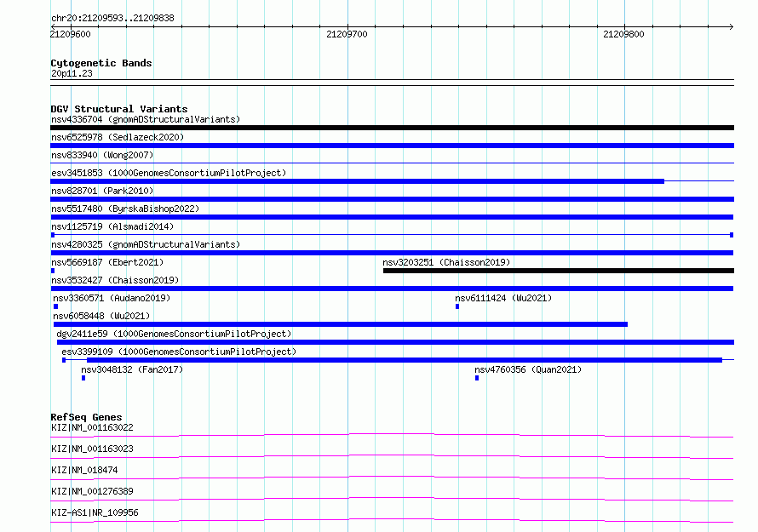Open esv3451853 (1000GenomesConsortiumPilotProject) variant label

click(169, 173)
